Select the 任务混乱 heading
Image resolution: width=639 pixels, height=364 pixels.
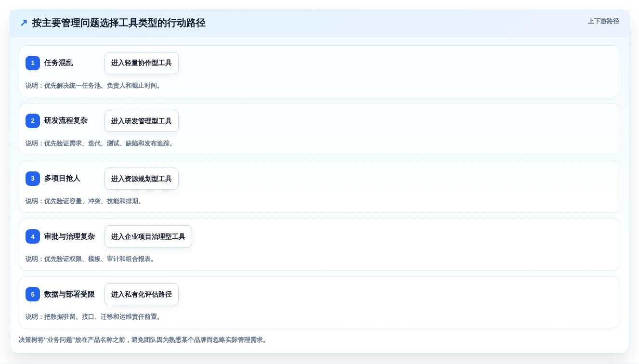point(59,63)
